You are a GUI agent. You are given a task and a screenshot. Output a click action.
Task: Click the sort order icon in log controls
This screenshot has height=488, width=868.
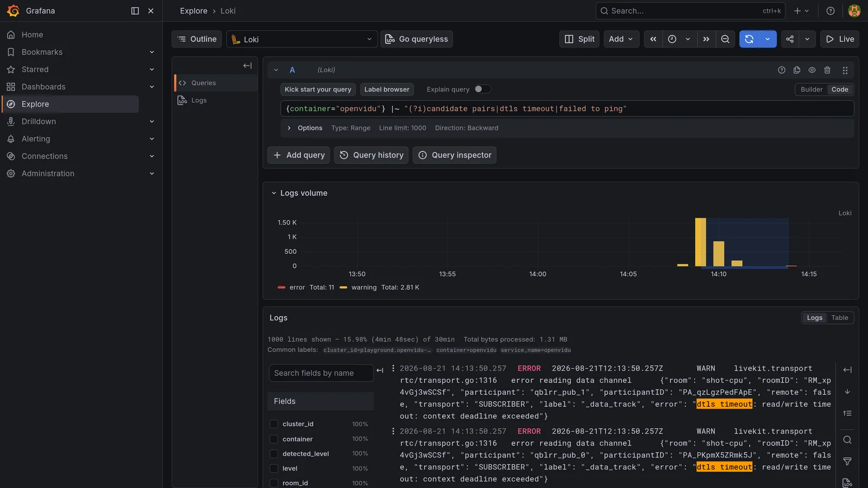[847, 413]
